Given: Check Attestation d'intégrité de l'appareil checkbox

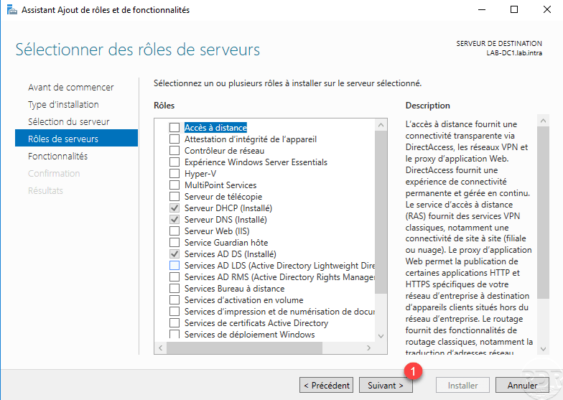Looking at the screenshot, I should pos(175,139).
